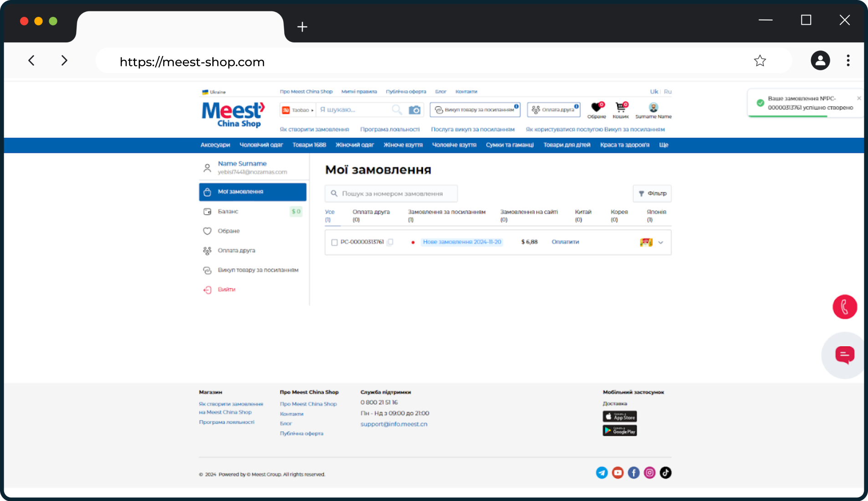Copy order number PC-00000313761 icon
Viewport: 868px width, 501px height.
390,242
